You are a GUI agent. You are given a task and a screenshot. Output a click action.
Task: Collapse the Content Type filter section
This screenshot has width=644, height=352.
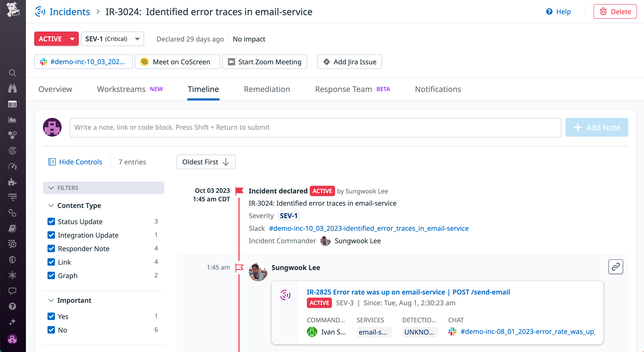pyautogui.click(x=51, y=205)
